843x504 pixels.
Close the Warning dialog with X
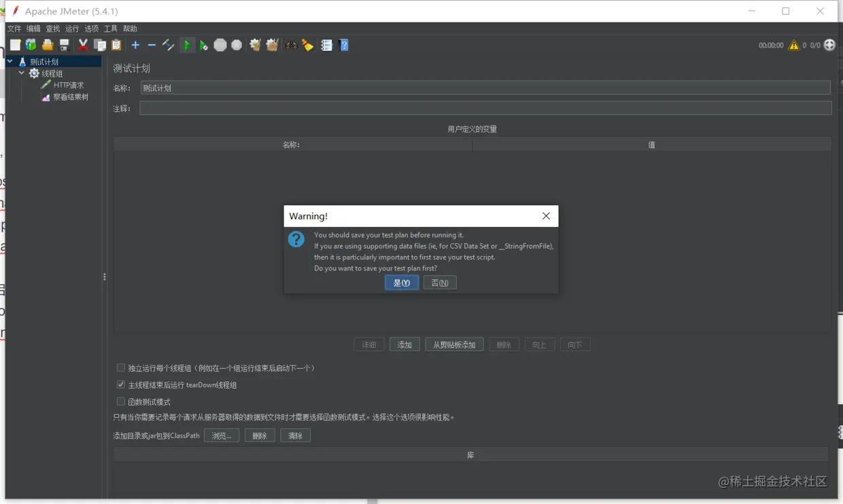point(546,216)
